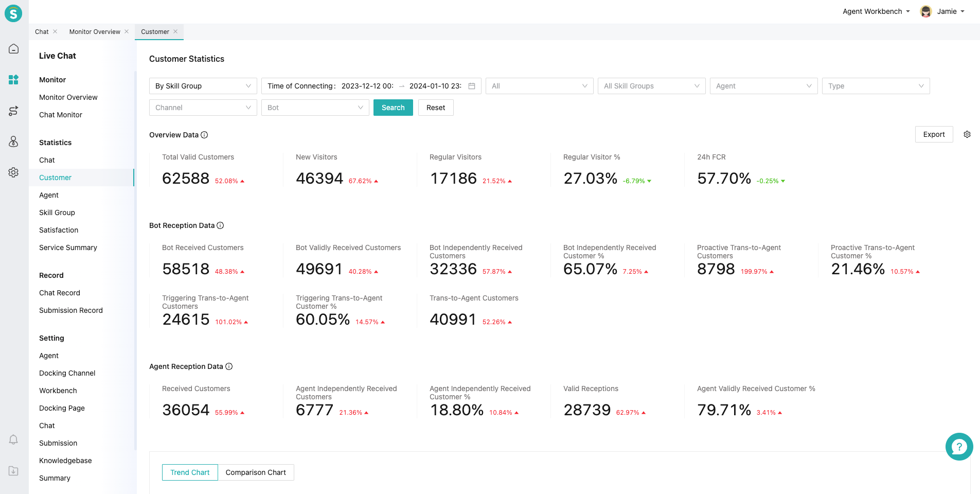Click the 24h FCR value 57.70%

pyautogui.click(x=724, y=178)
